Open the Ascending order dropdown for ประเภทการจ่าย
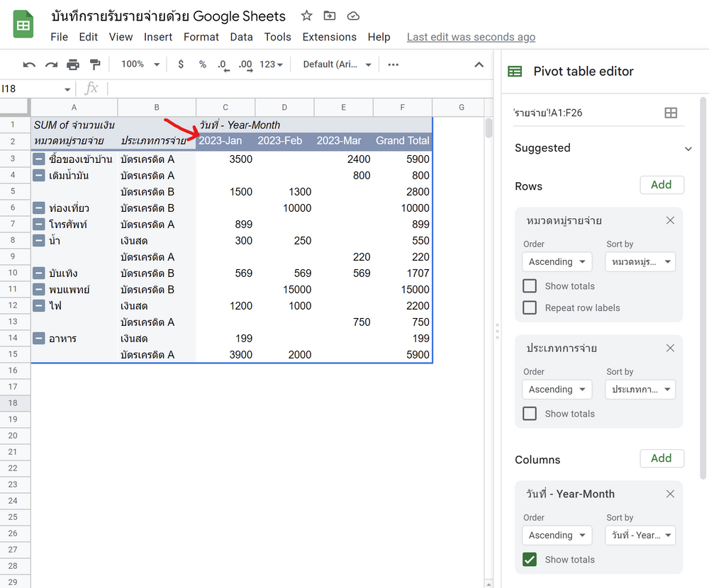The image size is (709, 588). [557, 389]
